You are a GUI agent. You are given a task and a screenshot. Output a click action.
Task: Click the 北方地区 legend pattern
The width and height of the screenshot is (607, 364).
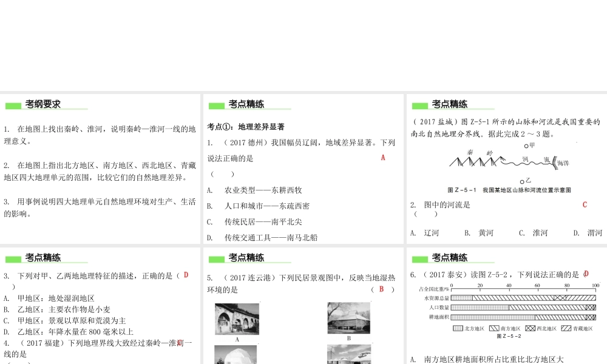tap(458, 328)
